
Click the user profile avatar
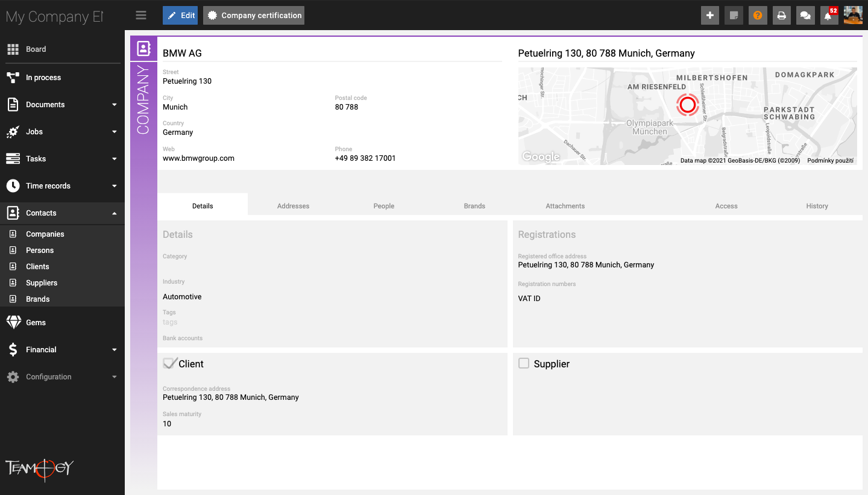tap(853, 16)
